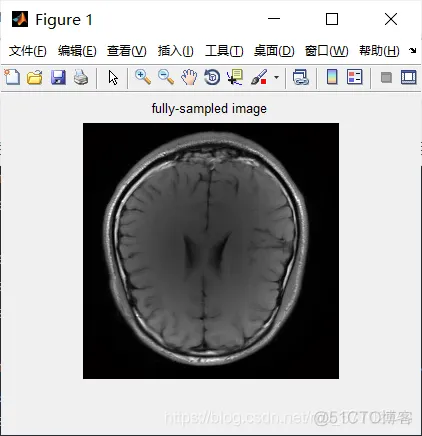Activate the Zoom In magnifier tool
The width and height of the screenshot is (422, 436).
point(143,77)
